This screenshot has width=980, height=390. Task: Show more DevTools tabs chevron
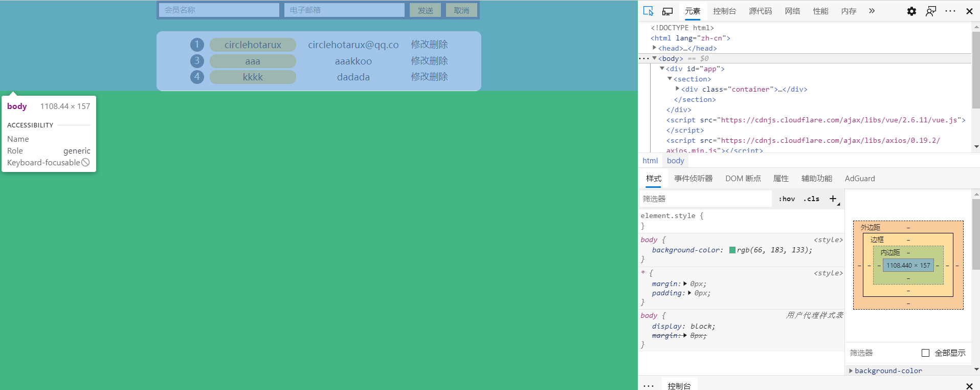coord(872,11)
